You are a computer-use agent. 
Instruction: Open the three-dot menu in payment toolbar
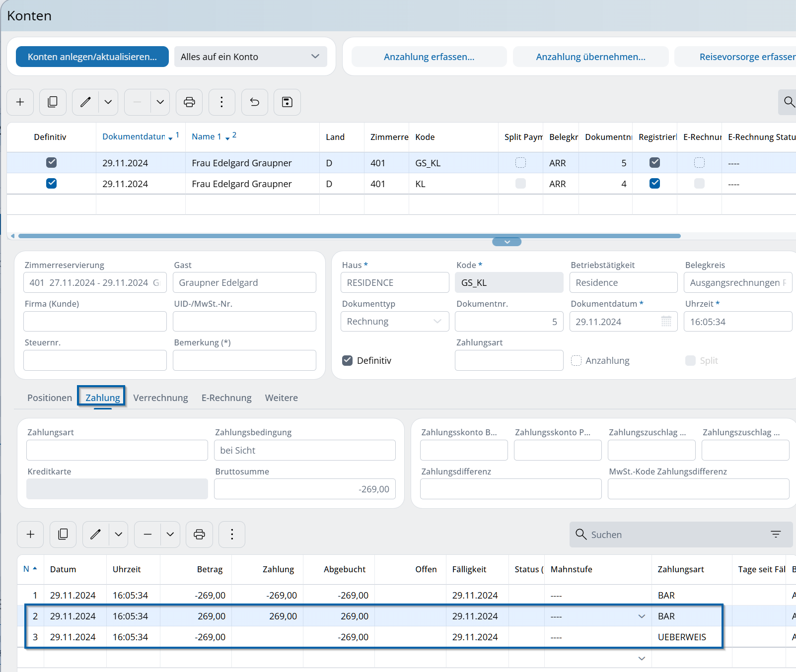[232, 535]
